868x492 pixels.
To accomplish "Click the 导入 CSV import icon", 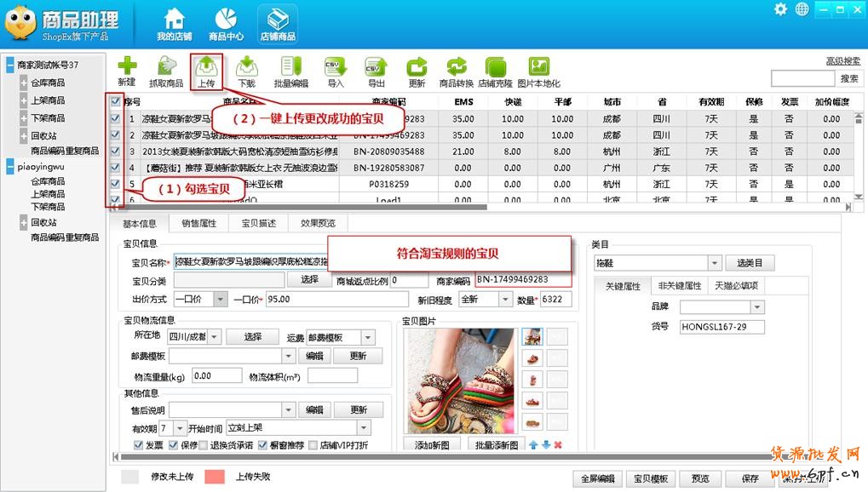I will coord(336,70).
